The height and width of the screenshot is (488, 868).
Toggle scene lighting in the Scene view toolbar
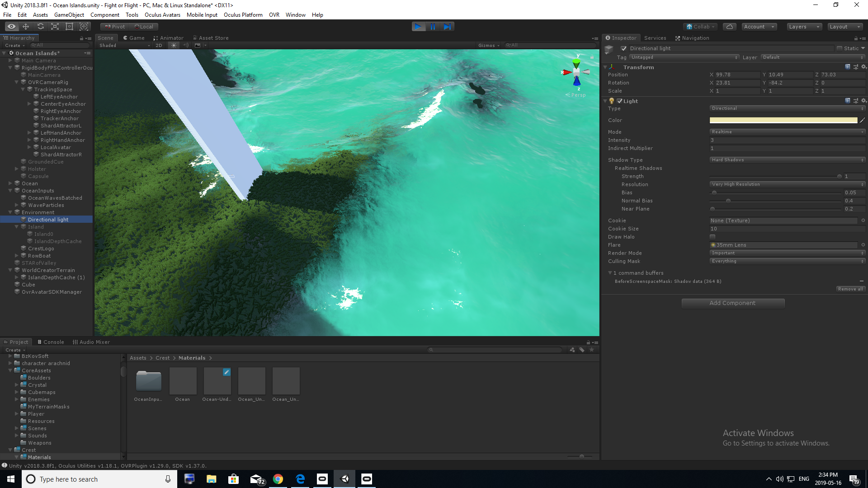pyautogui.click(x=174, y=45)
